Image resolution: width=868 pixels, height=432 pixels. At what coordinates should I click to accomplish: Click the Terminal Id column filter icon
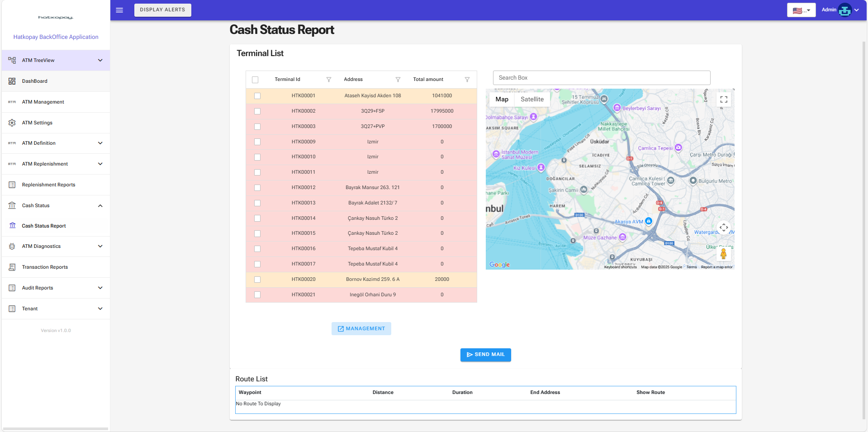329,80
